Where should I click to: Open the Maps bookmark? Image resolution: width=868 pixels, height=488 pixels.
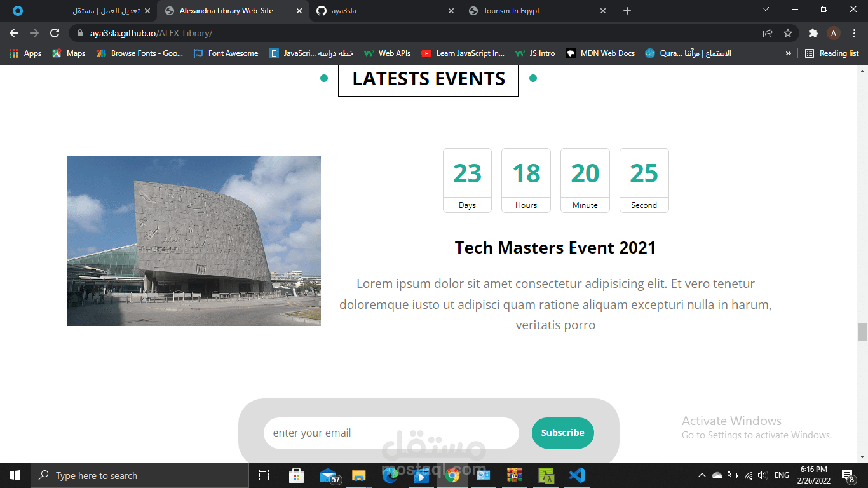tap(69, 53)
